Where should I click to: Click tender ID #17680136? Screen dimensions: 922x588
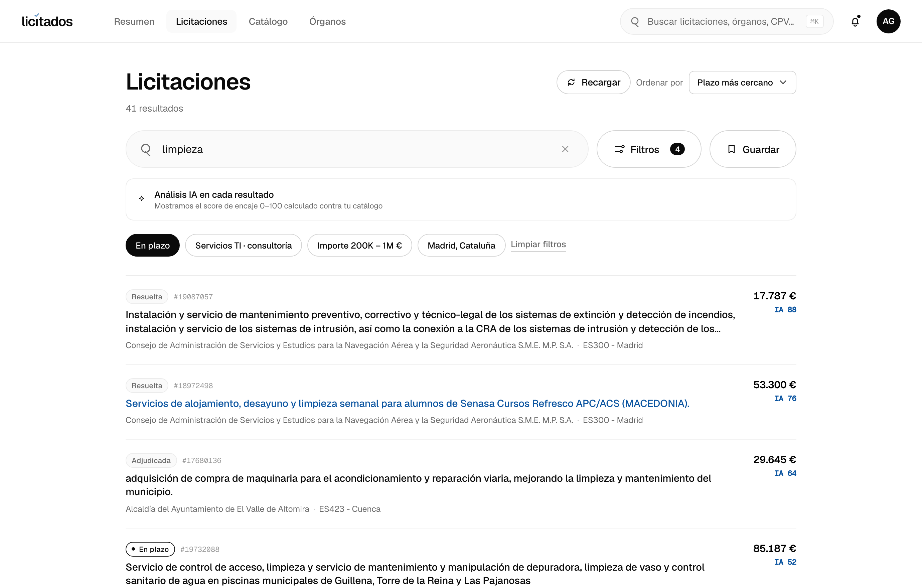point(202,460)
